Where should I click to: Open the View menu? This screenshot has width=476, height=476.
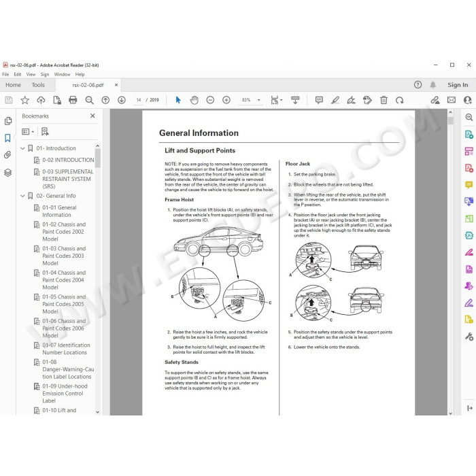(x=31, y=74)
